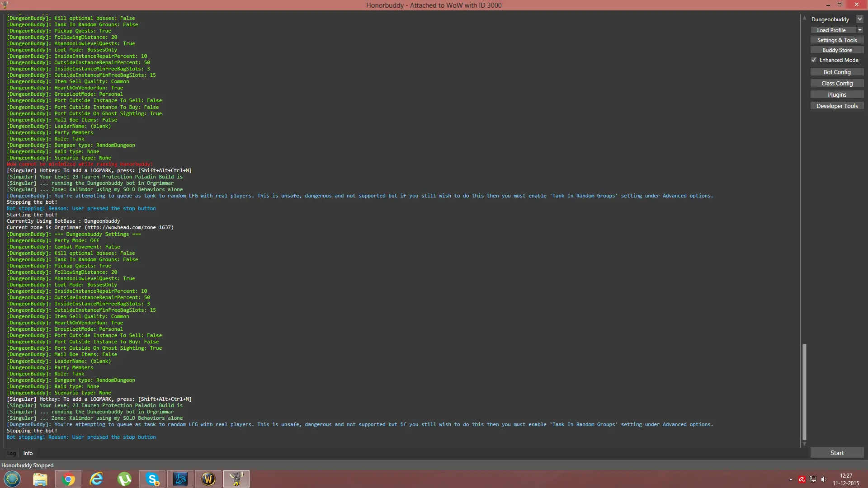Open the Skype taskbar icon
This screenshot has width=868, height=488.
[x=152, y=479]
